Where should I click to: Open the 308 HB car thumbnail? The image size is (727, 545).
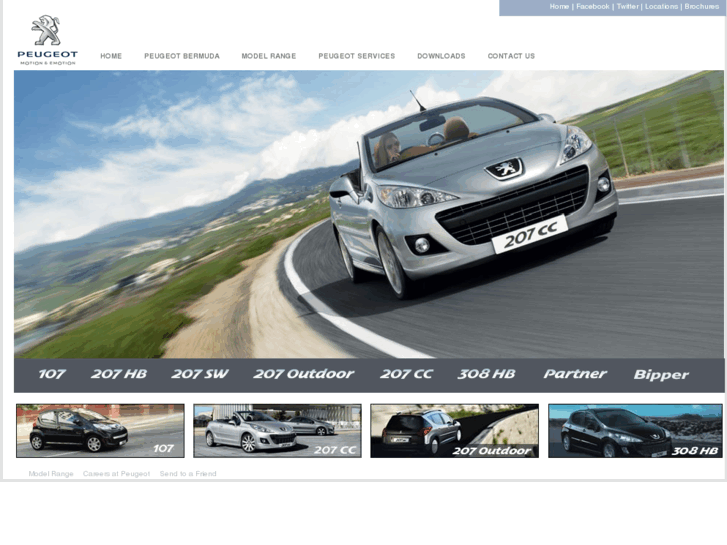pyautogui.click(x=635, y=430)
